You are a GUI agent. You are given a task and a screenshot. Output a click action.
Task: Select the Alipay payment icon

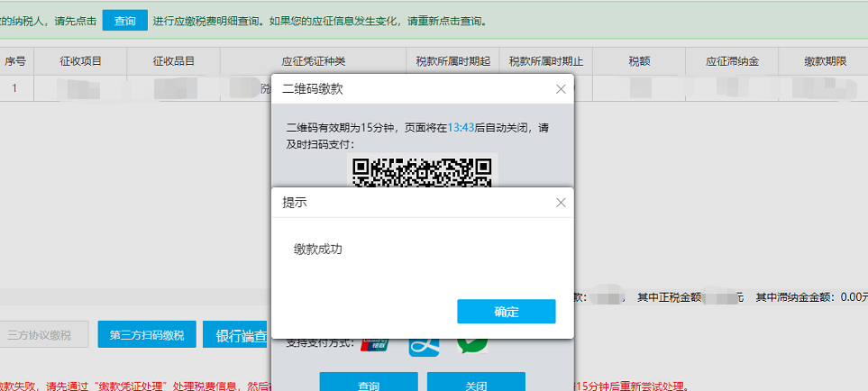[x=424, y=347]
